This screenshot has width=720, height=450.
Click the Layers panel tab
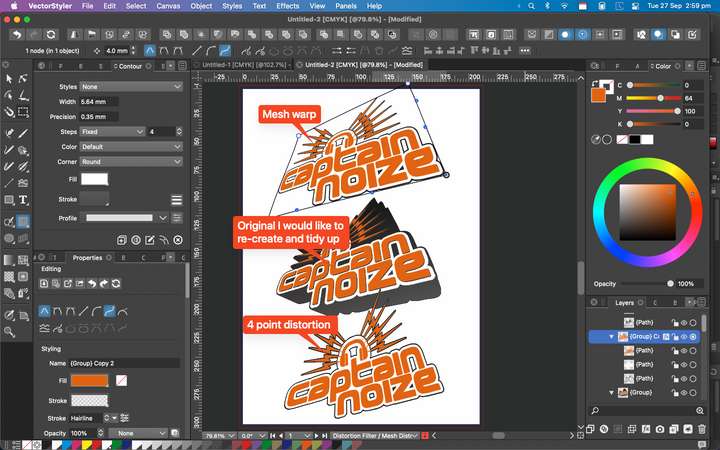pyautogui.click(x=624, y=303)
